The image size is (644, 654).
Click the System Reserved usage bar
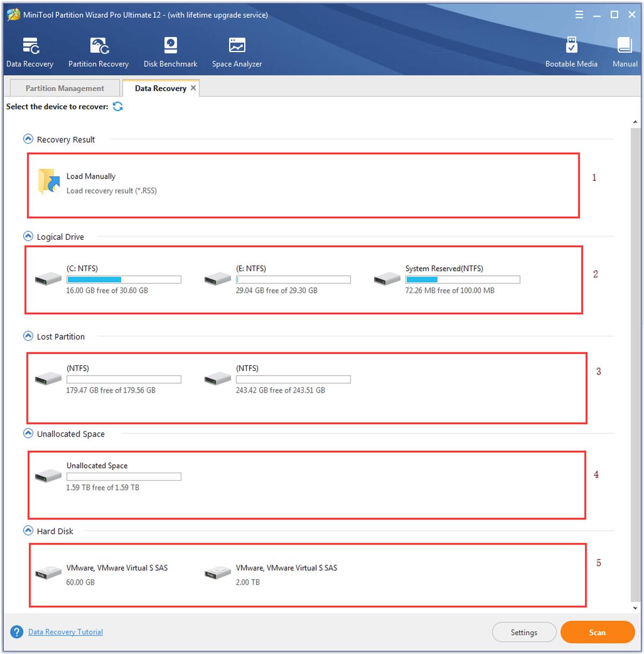[x=463, y=280]
